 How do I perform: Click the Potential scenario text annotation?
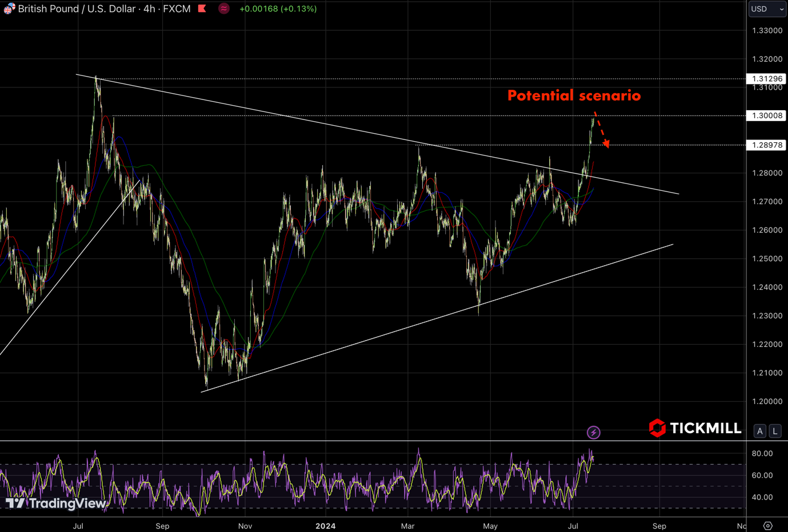[574, 95]
